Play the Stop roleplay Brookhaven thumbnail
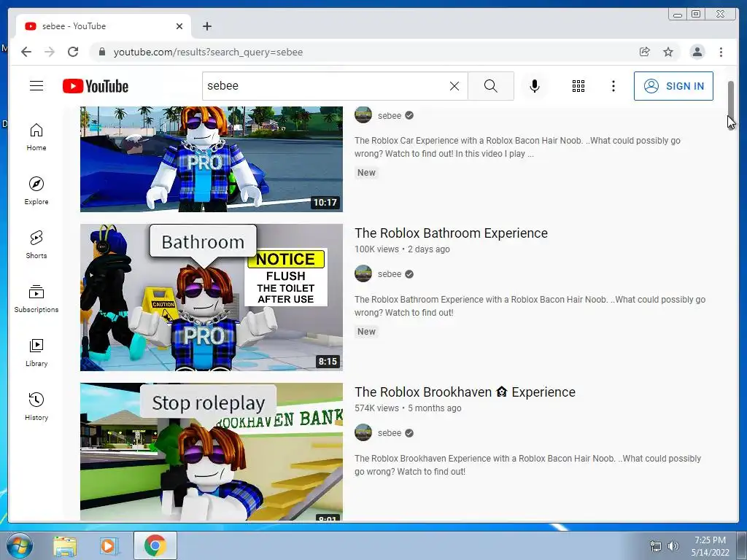 tap(212, 451)
